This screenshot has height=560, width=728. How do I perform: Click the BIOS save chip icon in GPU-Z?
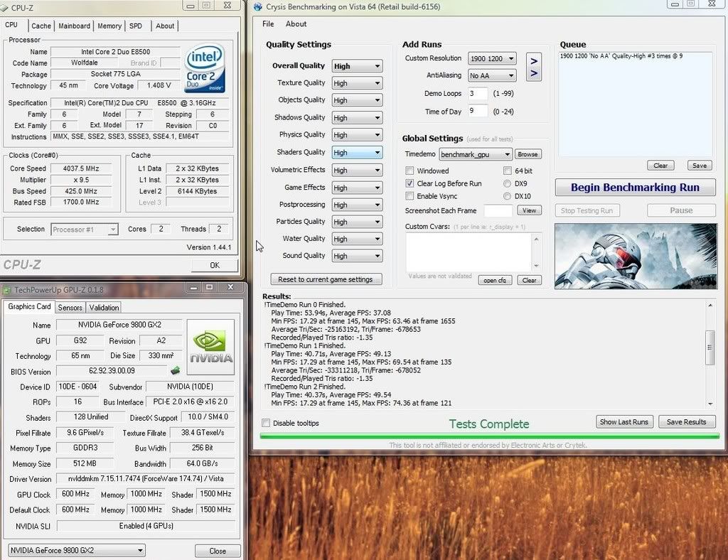(175, 370)
